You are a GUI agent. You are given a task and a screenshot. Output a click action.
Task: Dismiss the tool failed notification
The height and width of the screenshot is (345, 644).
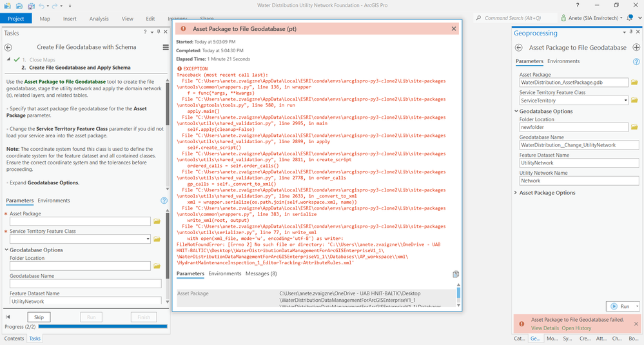[x=636, y=324]
